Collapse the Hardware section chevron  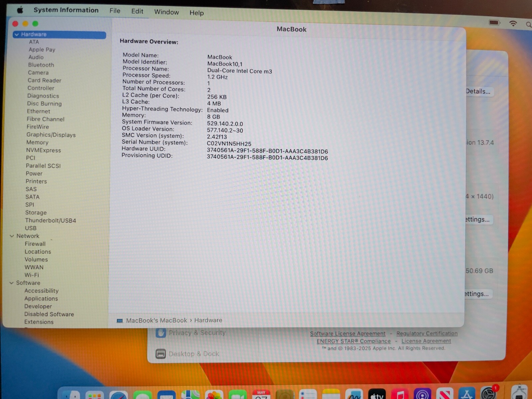[x=17, y=34]
